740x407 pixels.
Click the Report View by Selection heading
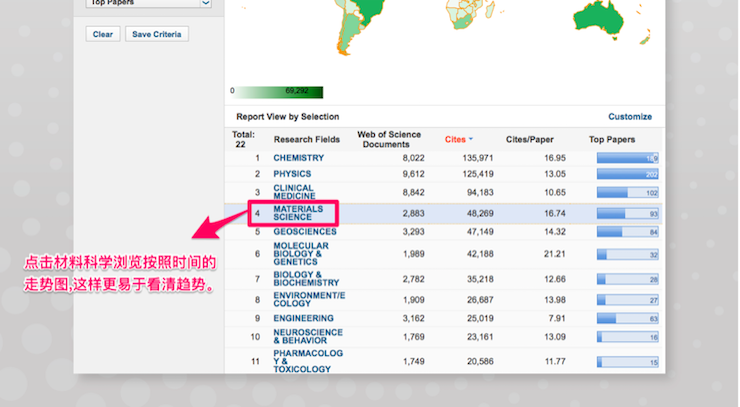287,117
